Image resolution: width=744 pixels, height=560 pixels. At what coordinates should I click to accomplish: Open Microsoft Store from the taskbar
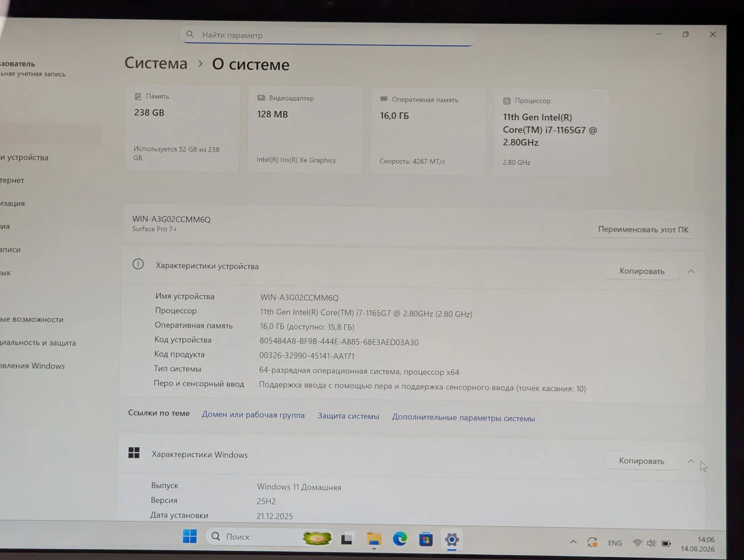pos(425,540)
